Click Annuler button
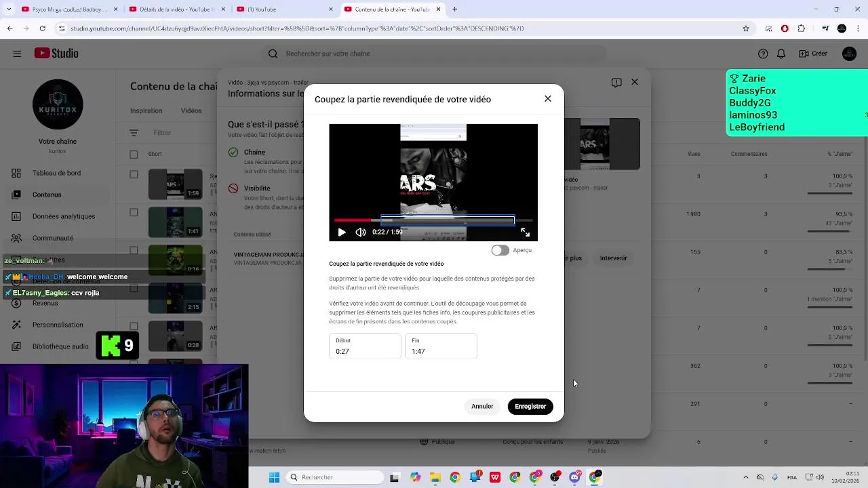Viewport: 868px width, 488px height. point(482,407)
